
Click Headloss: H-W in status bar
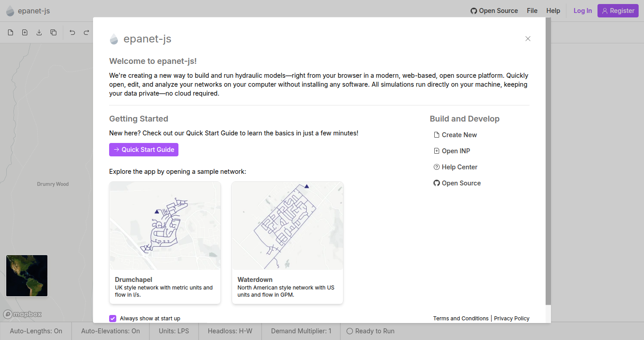[x=230, y=331]
